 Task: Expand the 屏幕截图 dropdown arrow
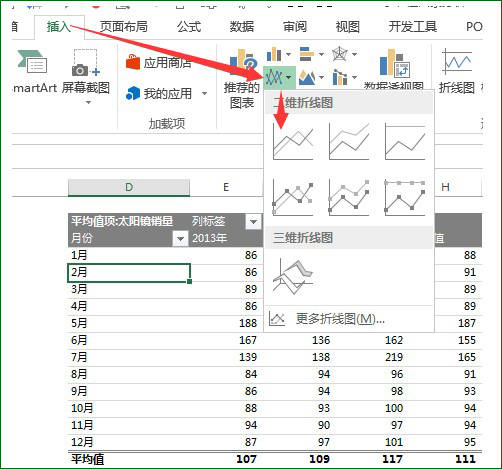88,102
